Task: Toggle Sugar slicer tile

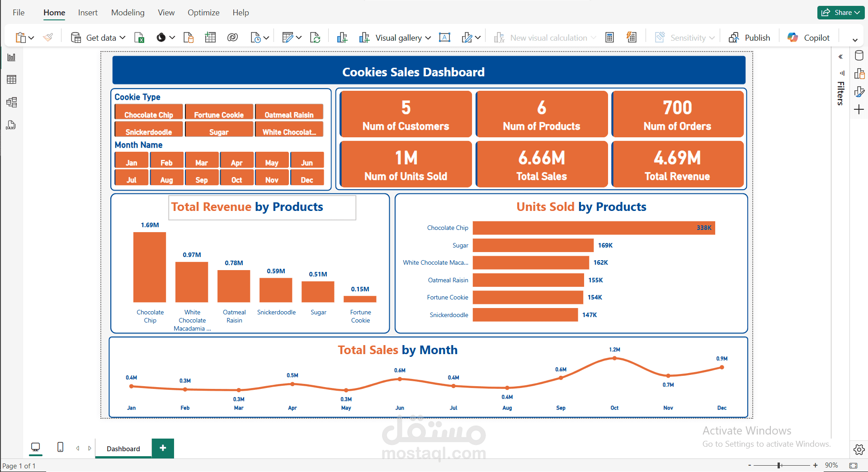Action: 219,129
